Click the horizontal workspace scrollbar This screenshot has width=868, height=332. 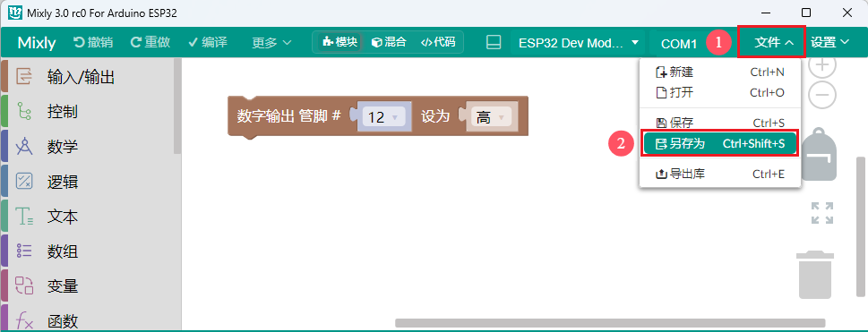point(610,322)
